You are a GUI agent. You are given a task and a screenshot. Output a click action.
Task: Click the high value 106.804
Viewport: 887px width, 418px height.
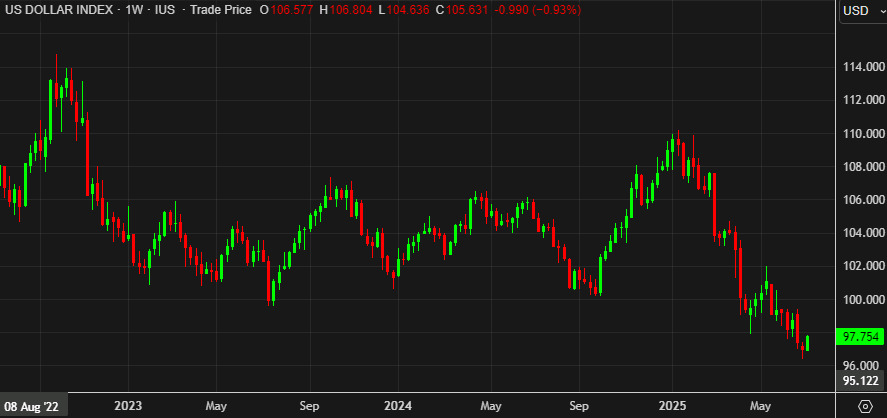pos(351,10)
